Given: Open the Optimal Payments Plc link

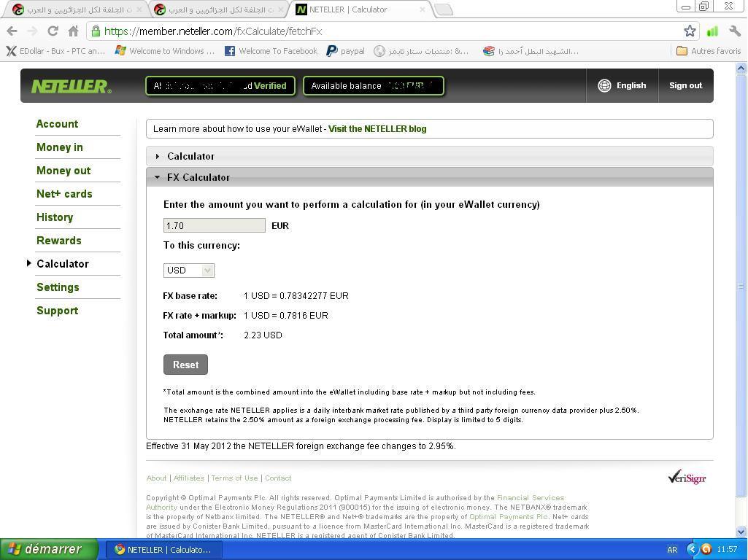Looking at the screenshot, I should pos(509,517).
